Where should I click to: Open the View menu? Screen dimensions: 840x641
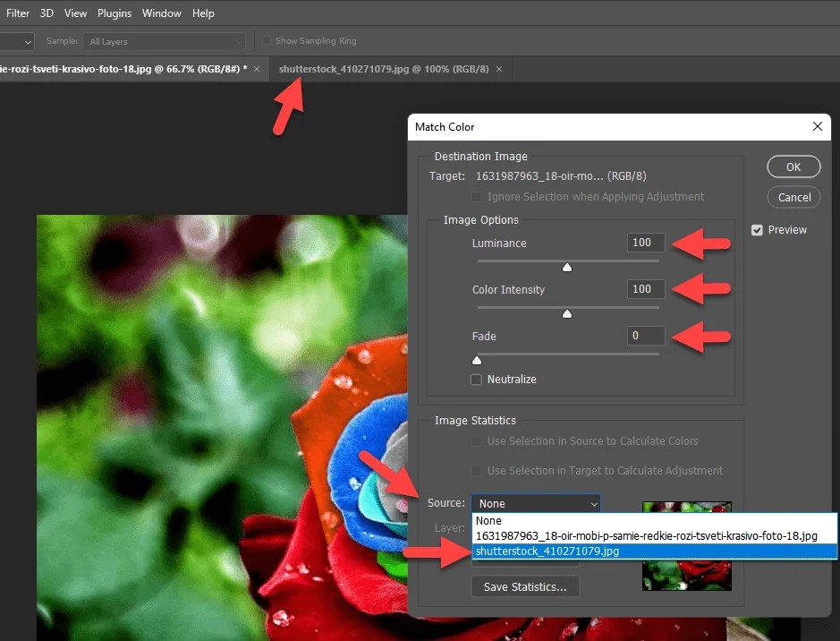tap(75, 13)
